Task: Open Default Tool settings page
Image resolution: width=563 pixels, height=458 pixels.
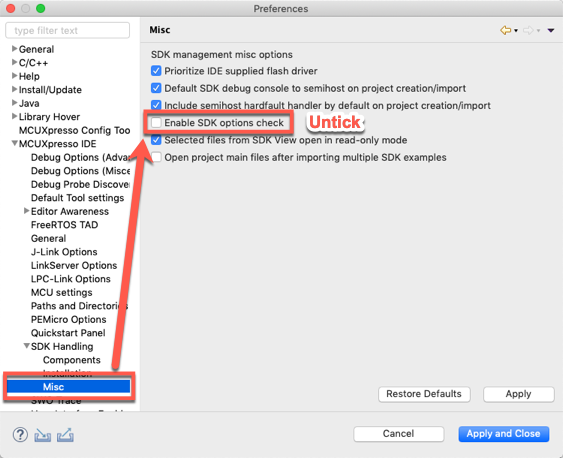Action: (x=78, y=198)
